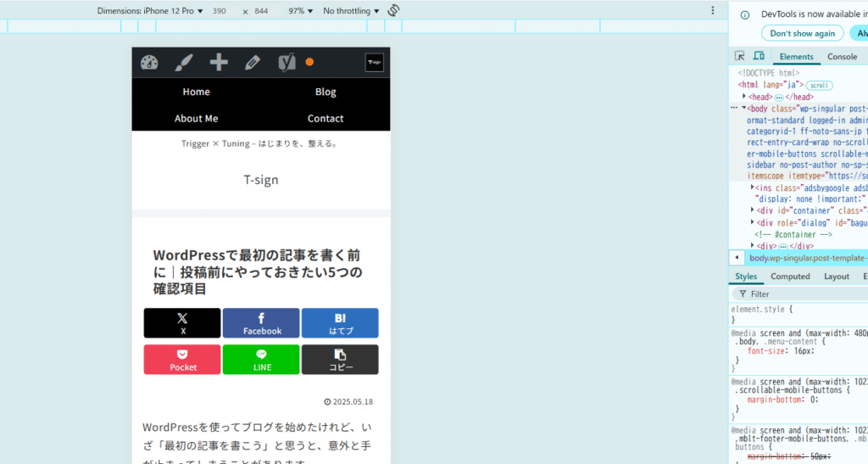
Task: Open the Blog menu item
Action: (325, 92)
